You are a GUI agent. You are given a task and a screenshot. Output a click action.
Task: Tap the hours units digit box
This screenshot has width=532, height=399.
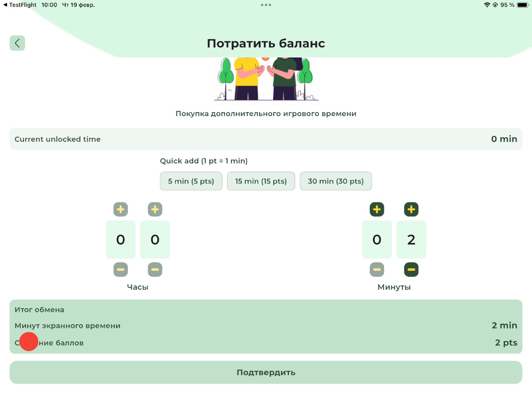pos(155,239)
